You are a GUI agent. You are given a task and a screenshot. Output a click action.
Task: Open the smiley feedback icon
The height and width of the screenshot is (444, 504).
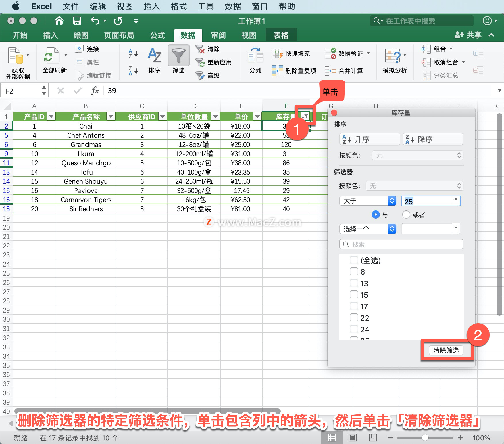click(487, 21)
